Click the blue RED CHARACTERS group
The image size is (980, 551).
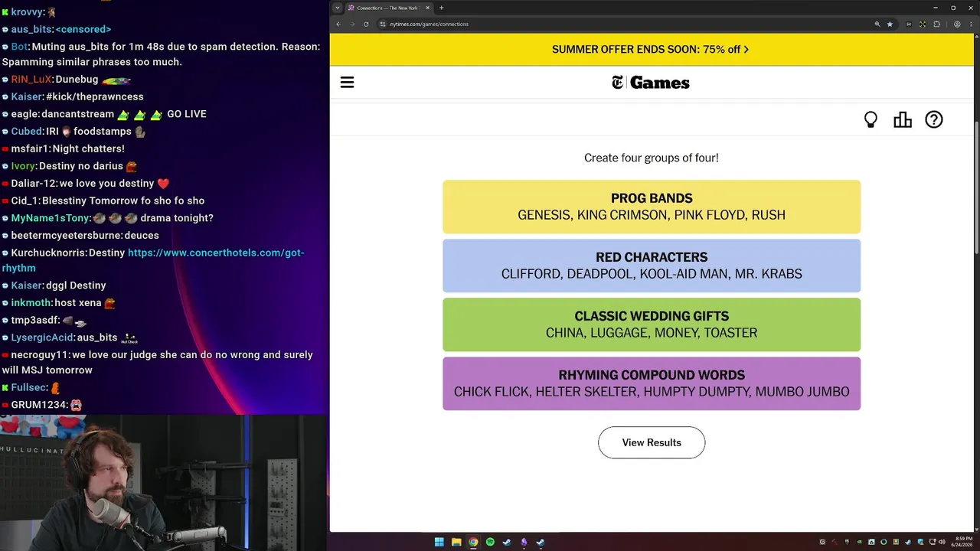[652, 266]
